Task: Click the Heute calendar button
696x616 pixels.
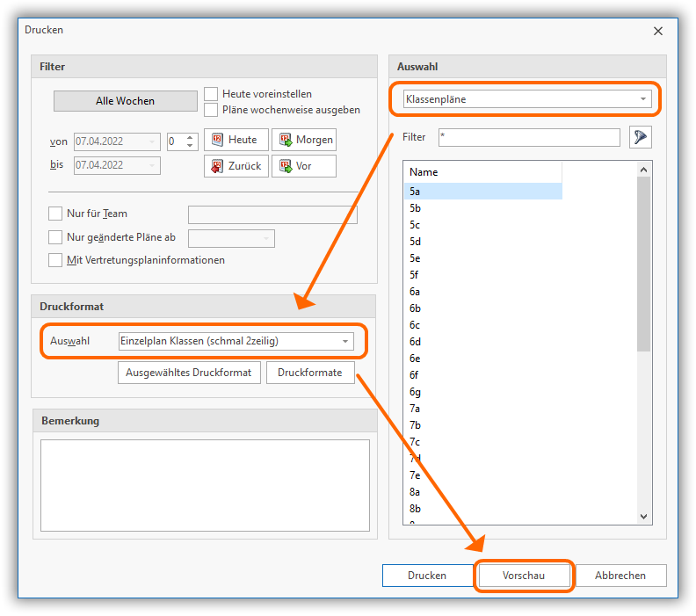Action: [235, 140]
